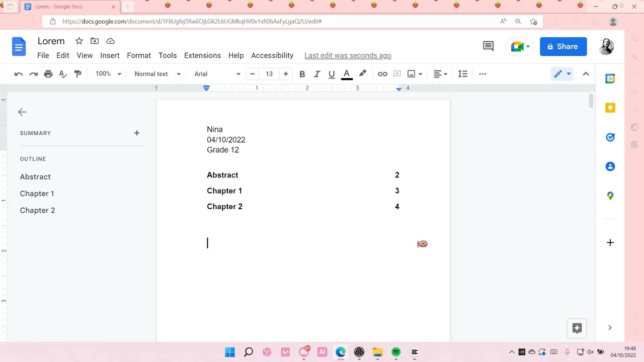Screen dimensions: 644x362
Task: Open the Arial font dropdown
Action: click(x=217, y=74)
